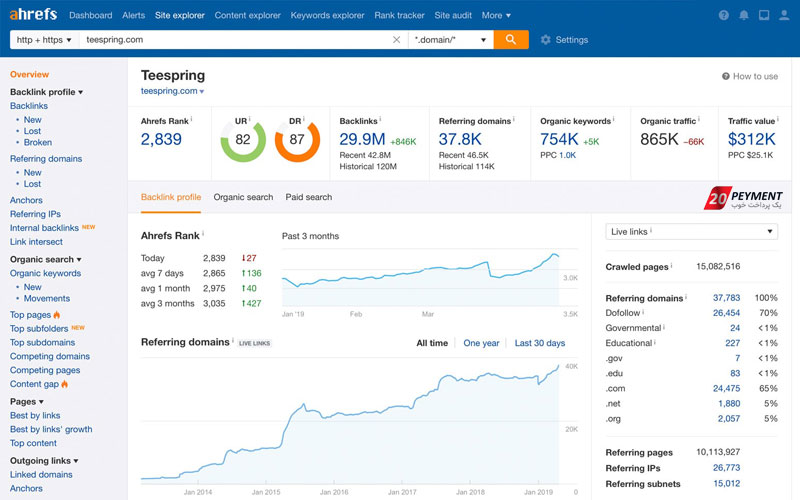Open the Live links dropdown

pos(691,232)
